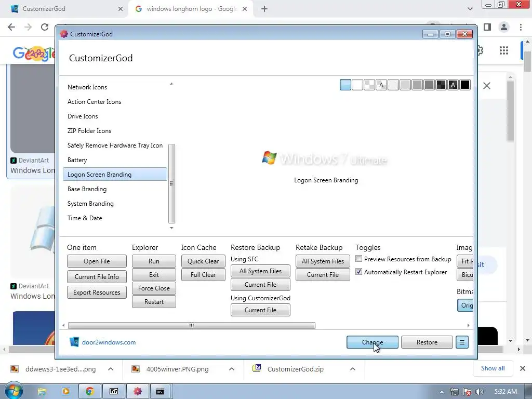
Task: Click Quick Clear icon cache button
Action: click(x=203, y=261)
